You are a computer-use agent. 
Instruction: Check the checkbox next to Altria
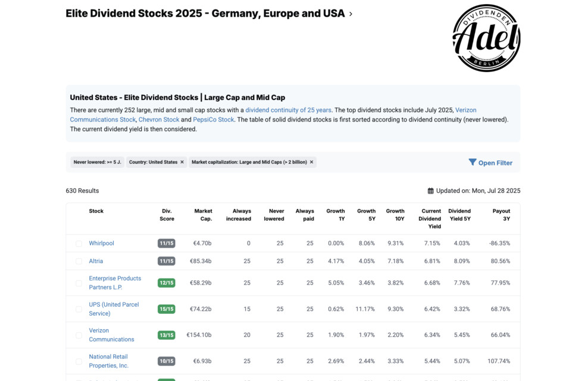[x=79, y=261]
